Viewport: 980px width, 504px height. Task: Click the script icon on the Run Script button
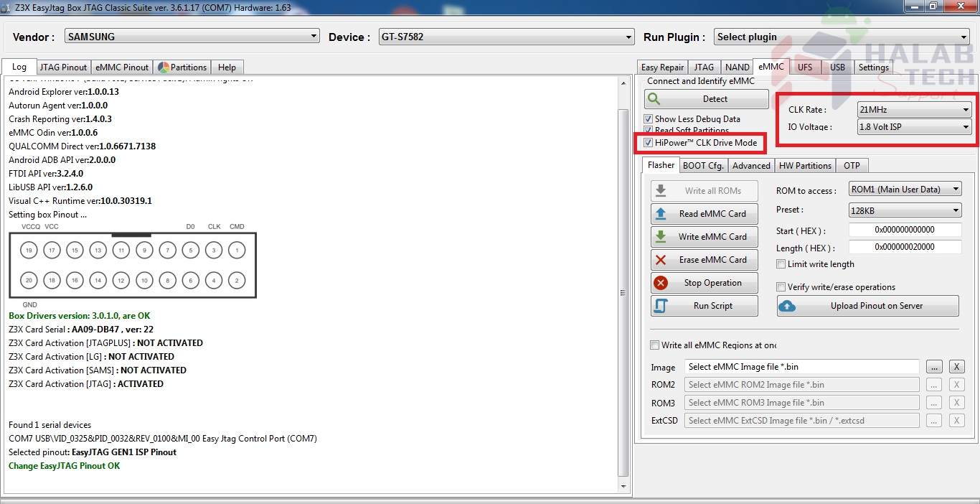pyautogui.click(x=661, y=306)
